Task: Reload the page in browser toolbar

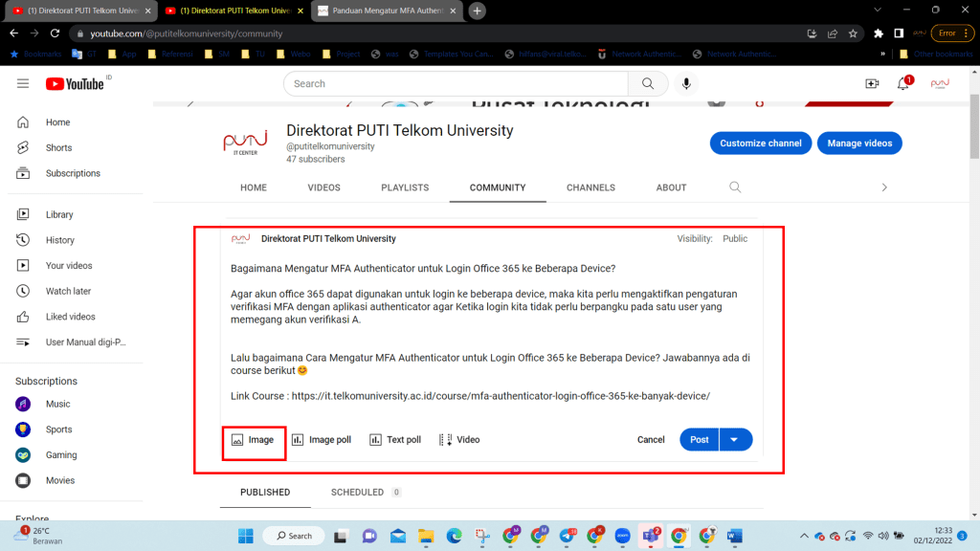Action: (55, 33)
